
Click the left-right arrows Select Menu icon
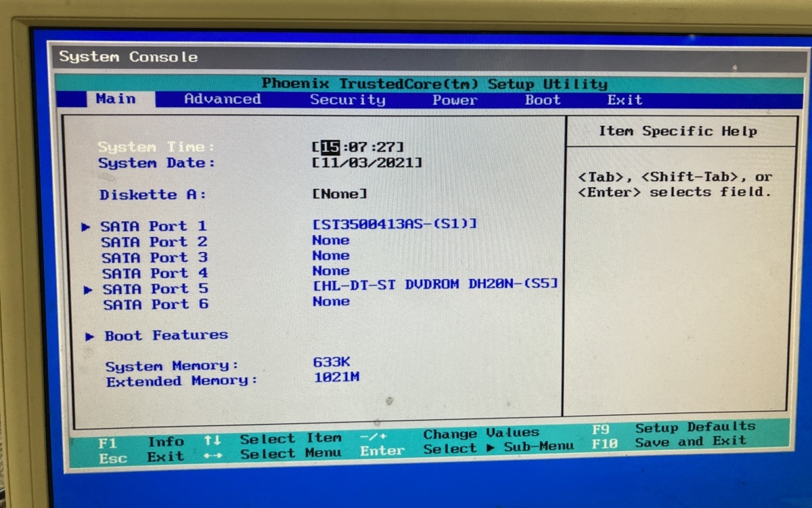coord(212,456)
